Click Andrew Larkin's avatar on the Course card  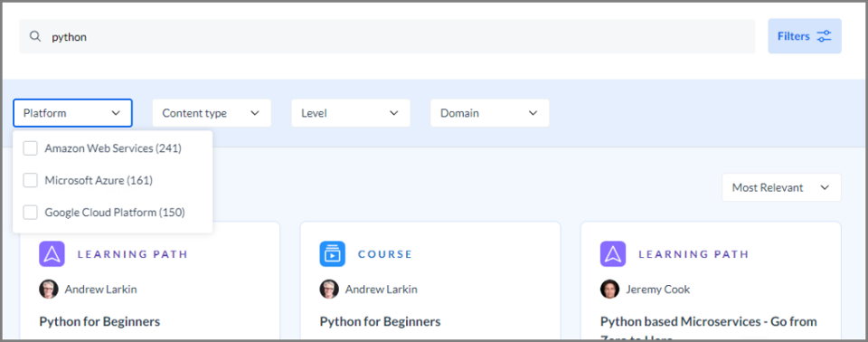[x=329, y=289]
